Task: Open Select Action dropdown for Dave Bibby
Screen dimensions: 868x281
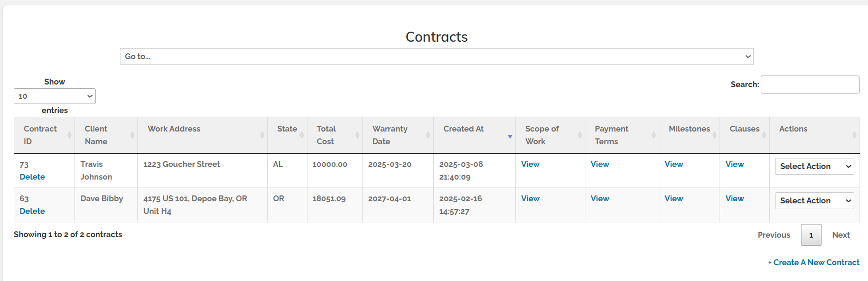Action: point(814,201)
